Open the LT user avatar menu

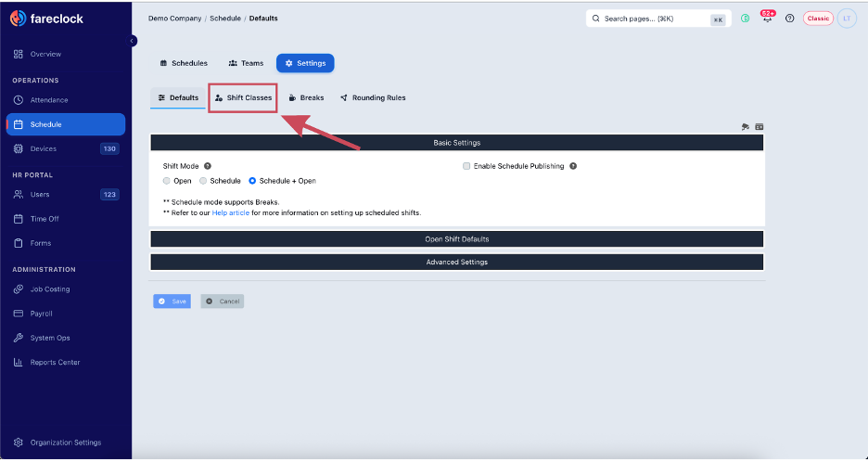[847, 19]
